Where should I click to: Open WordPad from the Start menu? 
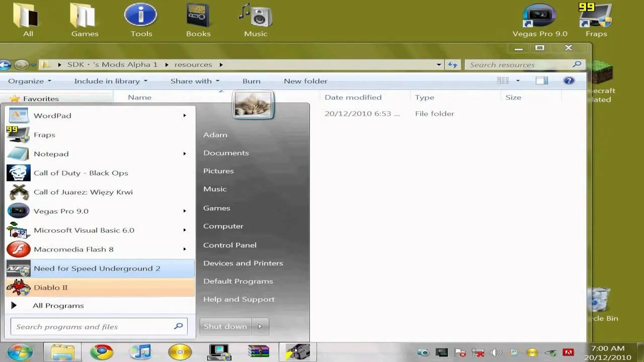click(100, 116)
